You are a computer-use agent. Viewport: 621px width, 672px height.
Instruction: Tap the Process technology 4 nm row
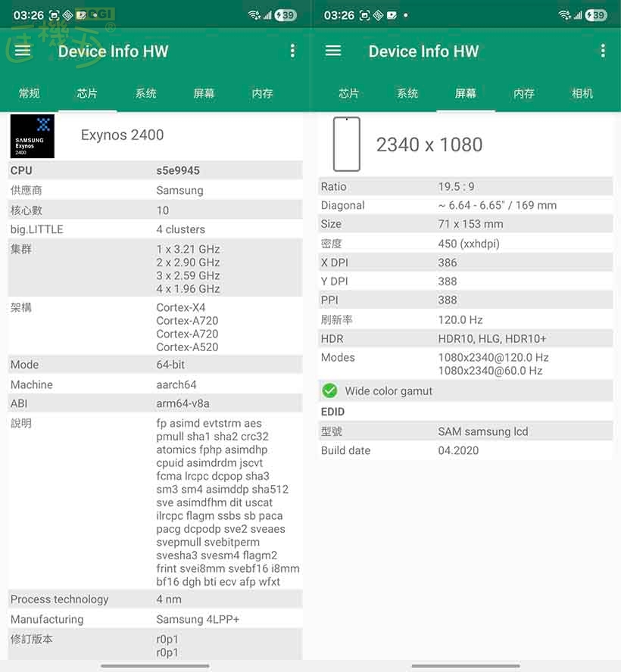[x=155, y=599]
